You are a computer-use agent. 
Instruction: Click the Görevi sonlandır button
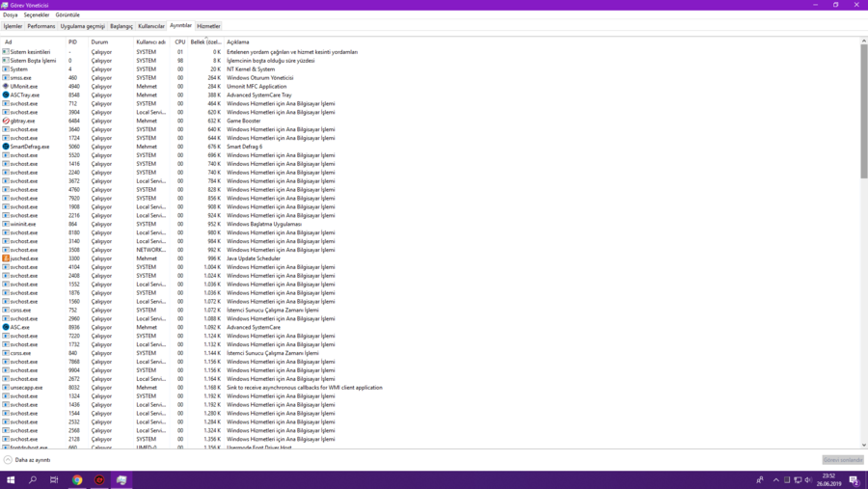click(843, 460)
